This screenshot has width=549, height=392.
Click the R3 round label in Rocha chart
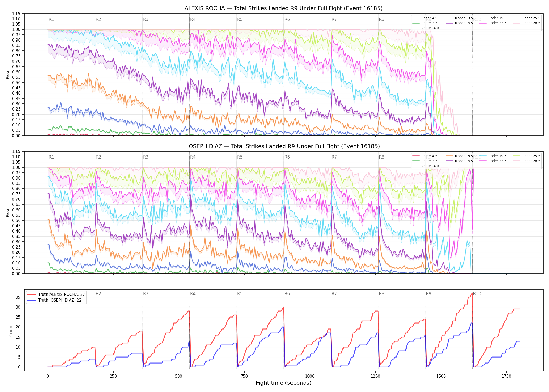click(146, 19)
